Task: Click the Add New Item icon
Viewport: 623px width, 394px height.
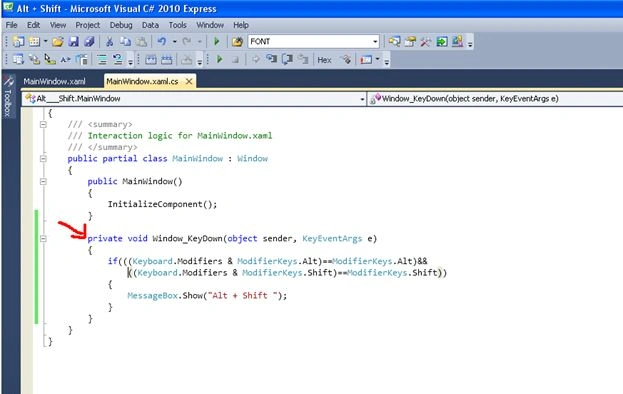Action: (35, 41)
